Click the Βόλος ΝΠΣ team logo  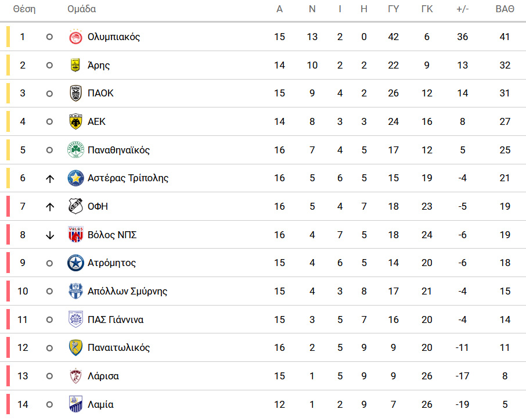(x=75, y=234)
